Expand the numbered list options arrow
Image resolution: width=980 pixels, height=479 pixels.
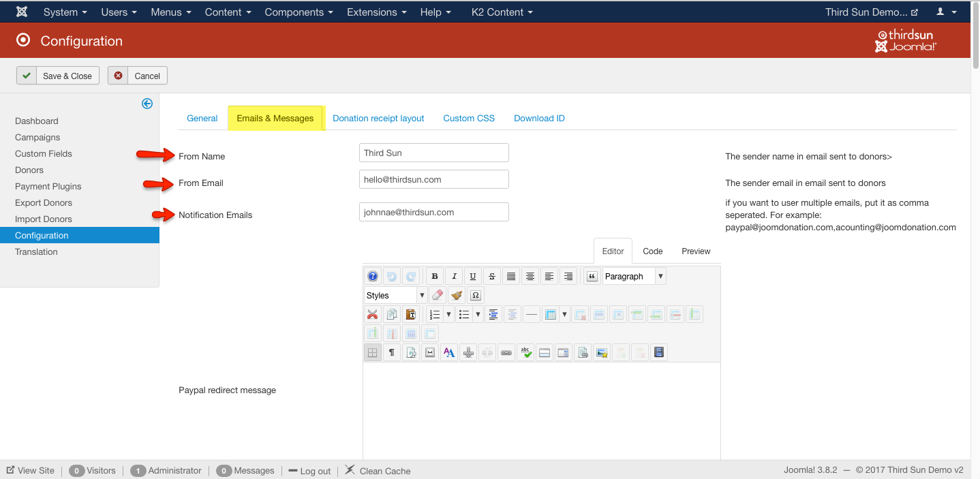[448, 315]
